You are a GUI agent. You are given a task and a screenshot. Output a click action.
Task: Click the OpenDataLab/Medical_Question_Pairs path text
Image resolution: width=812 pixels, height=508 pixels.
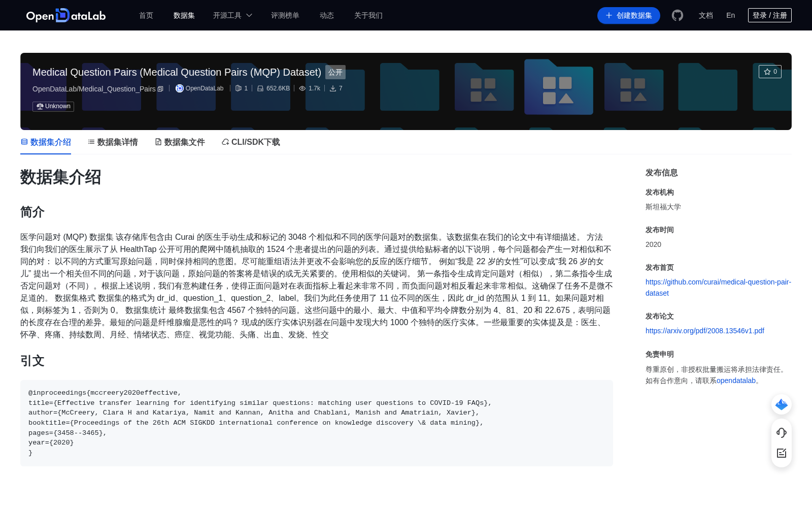coord(94,89)
